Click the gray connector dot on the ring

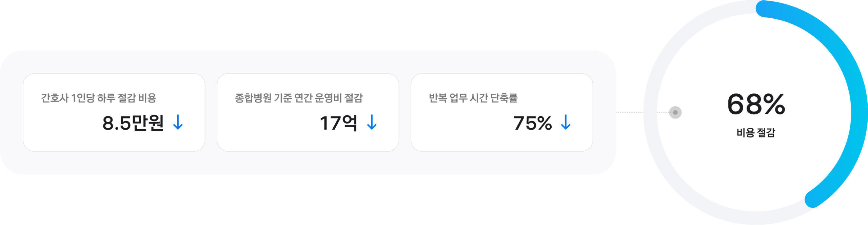point(675,112)
